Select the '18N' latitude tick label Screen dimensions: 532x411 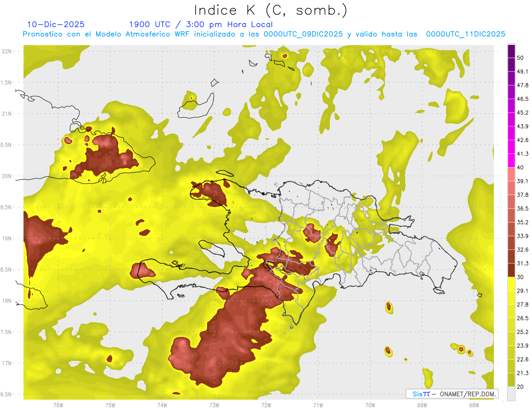(x=7, y=301)
